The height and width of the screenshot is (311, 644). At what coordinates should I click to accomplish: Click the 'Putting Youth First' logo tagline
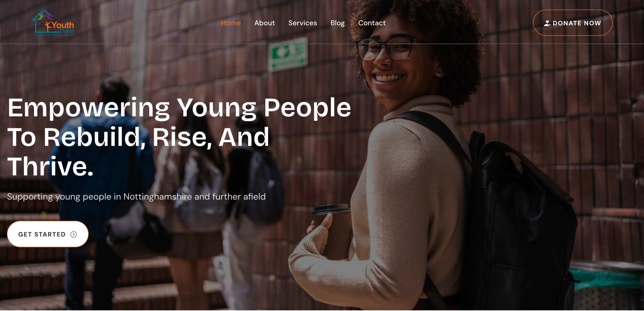[54, 35]
